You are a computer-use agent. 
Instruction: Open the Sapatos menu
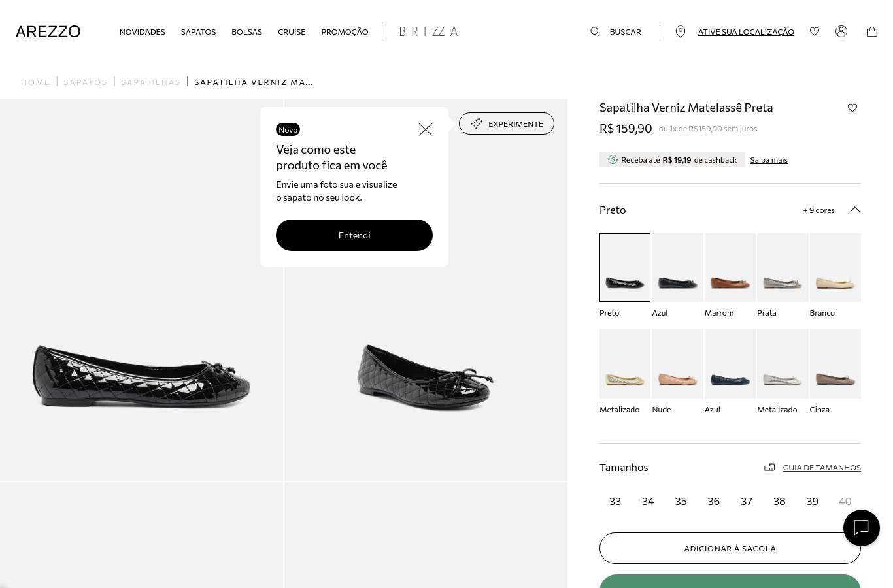[x=198, y=31]
